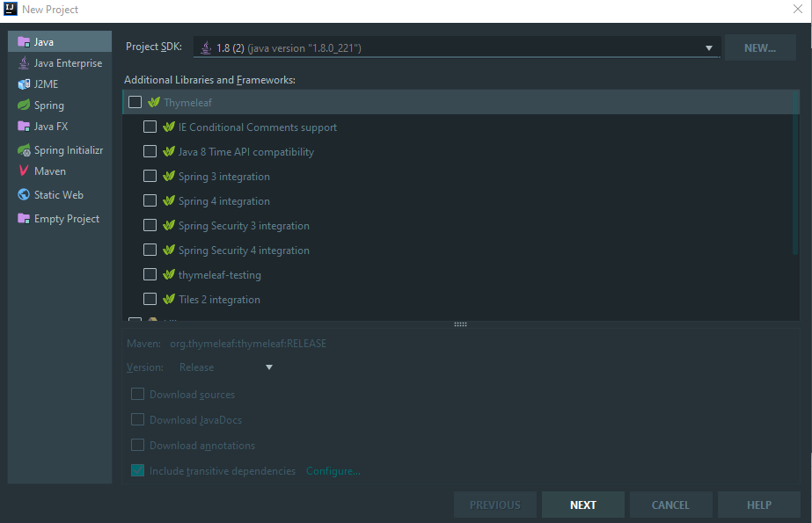
Task: Select Java Enterprise project type
Action: [60, 63]
